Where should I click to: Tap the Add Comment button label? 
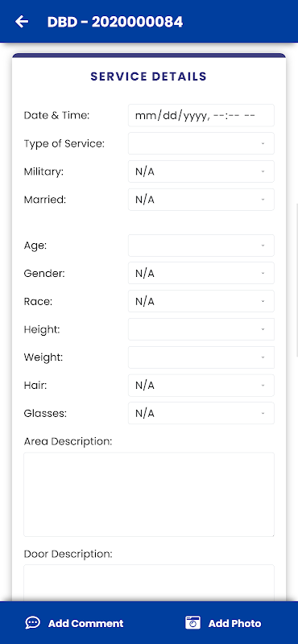point(86,623)
